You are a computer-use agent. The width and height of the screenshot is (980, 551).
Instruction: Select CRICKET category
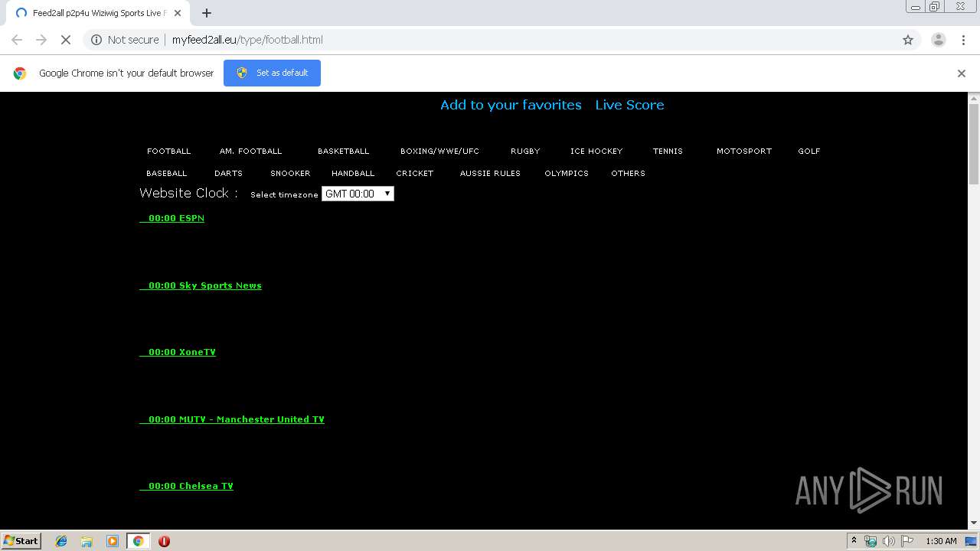pos(415,173)
